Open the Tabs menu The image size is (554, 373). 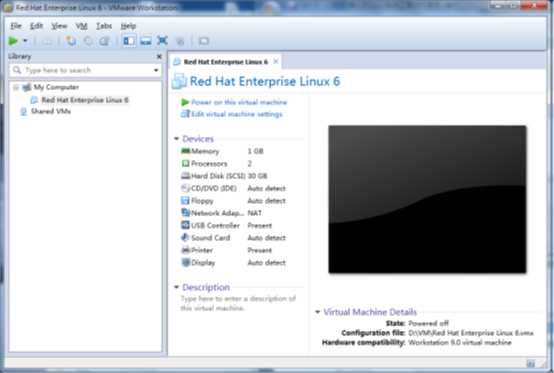(x=104, y=26)
